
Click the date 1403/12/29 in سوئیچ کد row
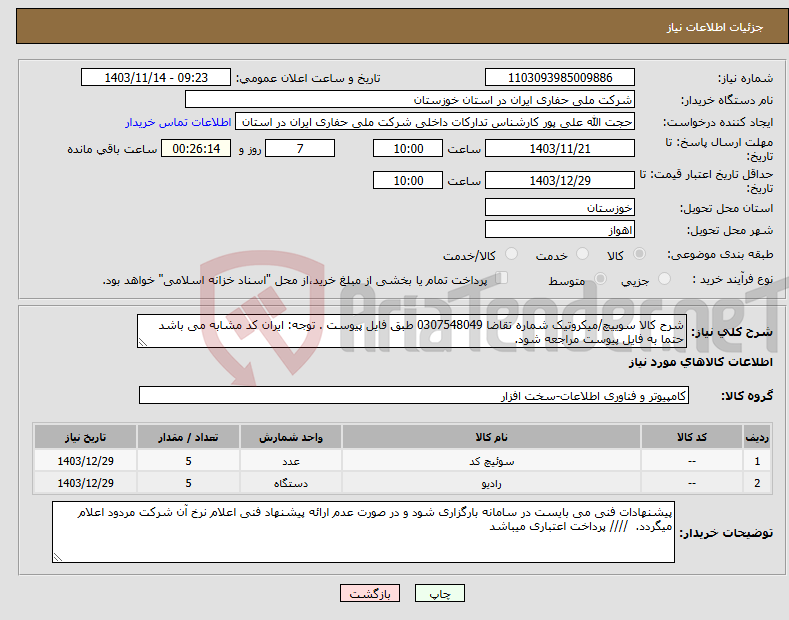pos(85,461)
